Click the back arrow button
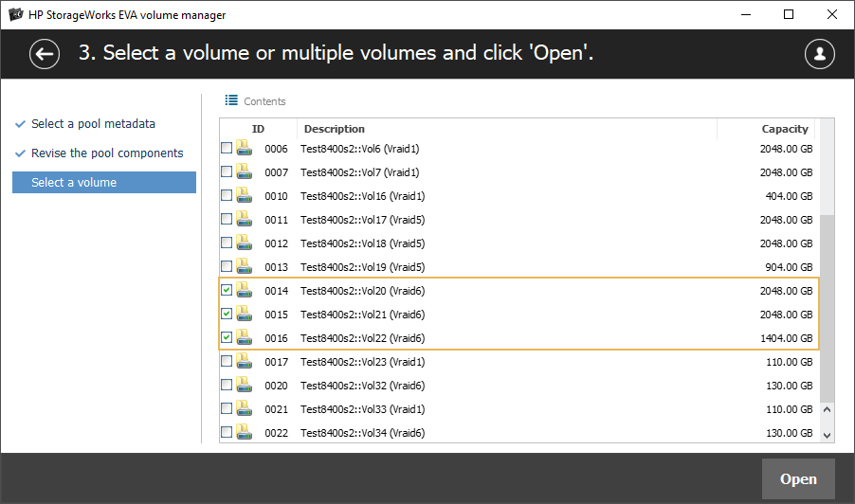Screen dimensions: 855x504 tap(45, 54)
